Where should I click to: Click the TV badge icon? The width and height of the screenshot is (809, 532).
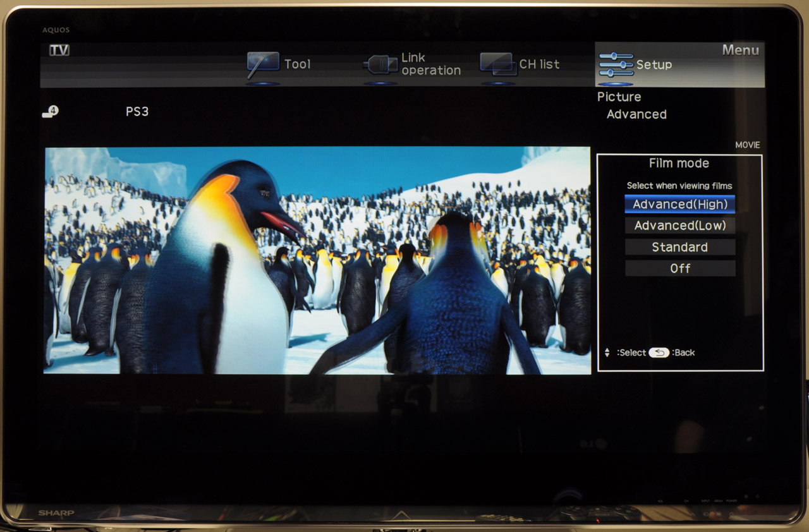[59, 51]
